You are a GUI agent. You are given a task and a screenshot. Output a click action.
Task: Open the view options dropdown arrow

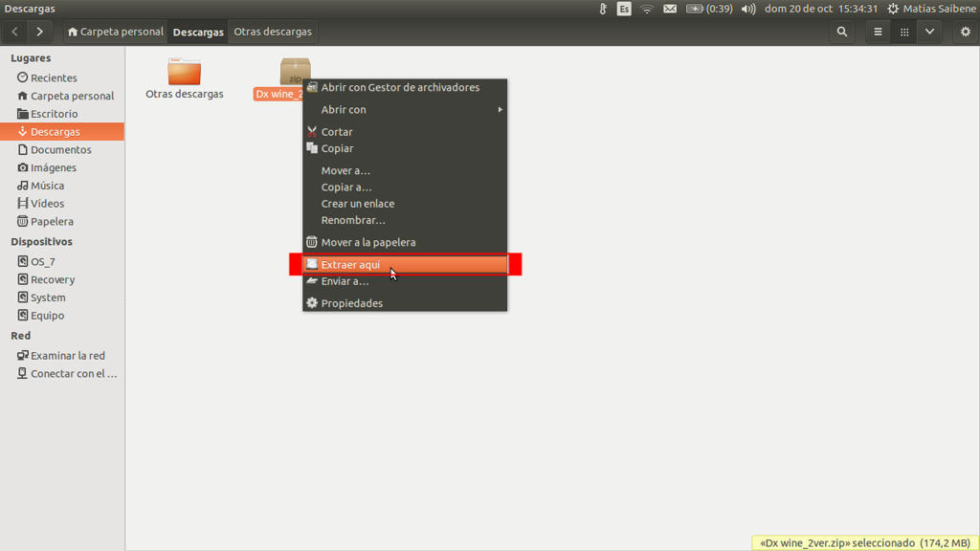click(930, 32)
